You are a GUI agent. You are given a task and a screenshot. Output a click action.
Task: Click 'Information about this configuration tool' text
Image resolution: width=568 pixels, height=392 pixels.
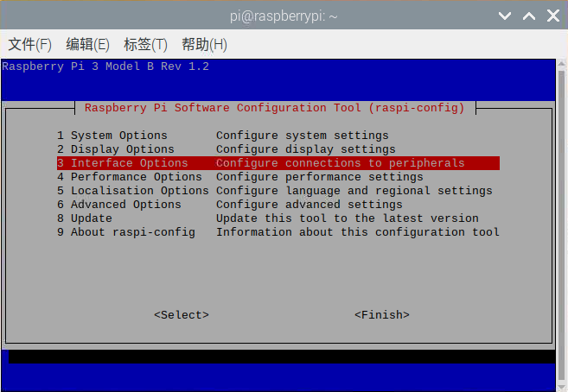click(x=358, y=231)
